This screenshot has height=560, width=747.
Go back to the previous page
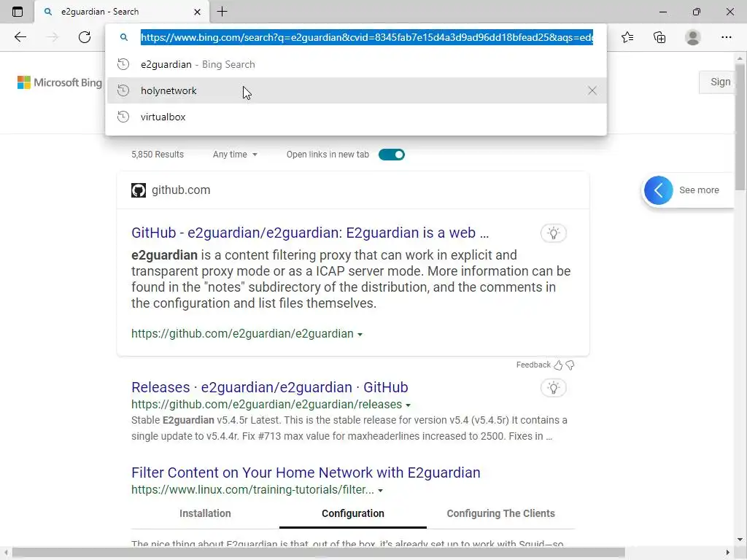(20, 37)
